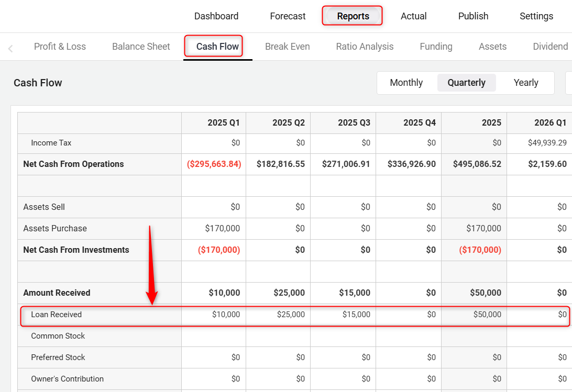Image resolution: width=572 pixels, height=392 pixels.
Task: Select the Cash Flow tab
Action: pos(217,47)
